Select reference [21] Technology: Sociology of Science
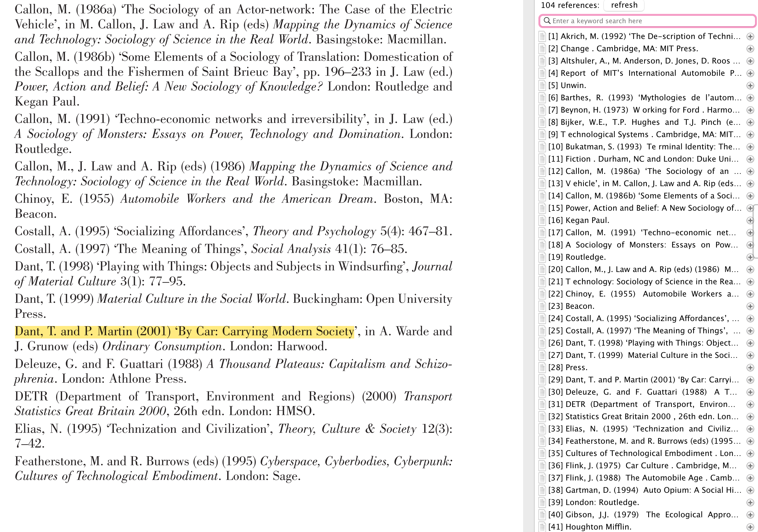758x532 pixels. 644,282
